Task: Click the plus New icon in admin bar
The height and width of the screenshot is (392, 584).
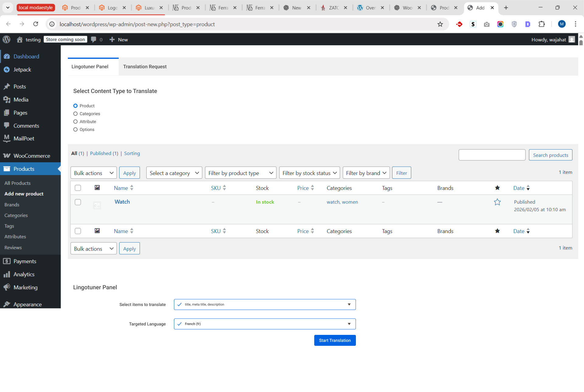Action: 112,40
